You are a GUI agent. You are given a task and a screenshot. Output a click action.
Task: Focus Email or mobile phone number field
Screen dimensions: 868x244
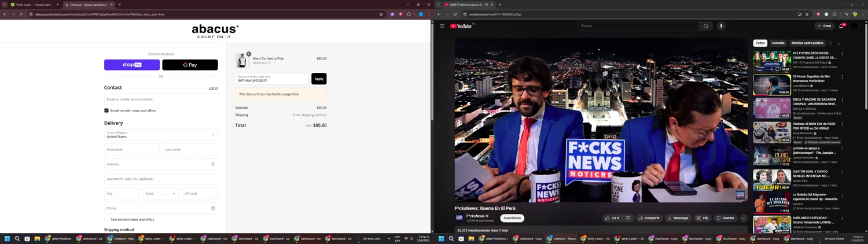(161, 99)
